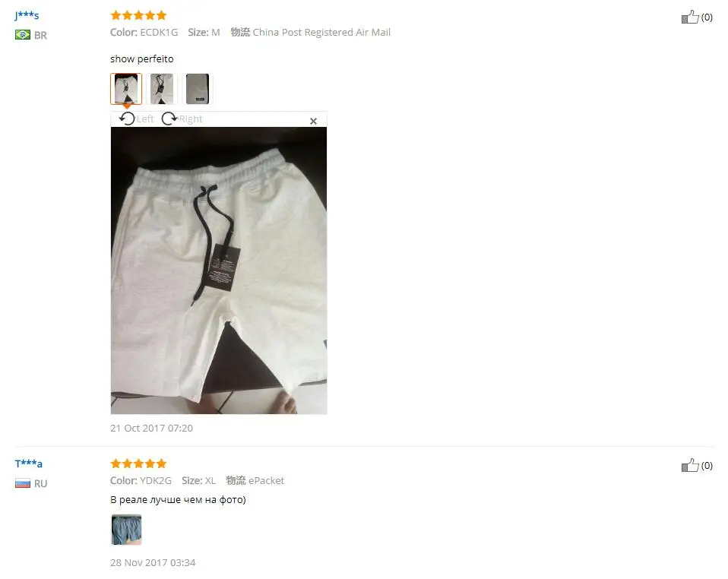Click five-star rating on J***s review

coord(138,15)
